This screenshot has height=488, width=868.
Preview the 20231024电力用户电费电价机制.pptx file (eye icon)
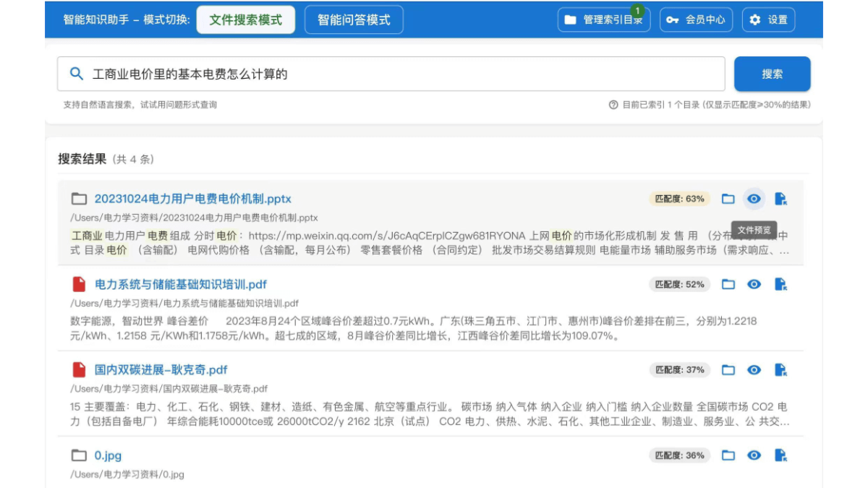[x=754, y=199]
